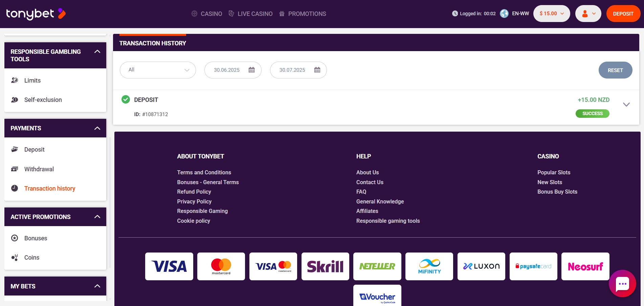This screenshot has height=306, width=644.
Task: Open the Popular Slots link
Action: 554,172
